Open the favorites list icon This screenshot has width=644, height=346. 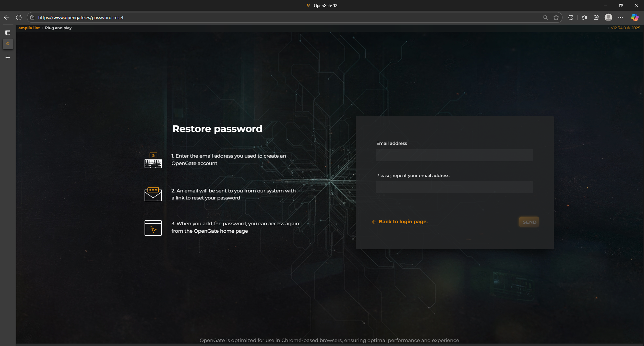coord(584,17)
